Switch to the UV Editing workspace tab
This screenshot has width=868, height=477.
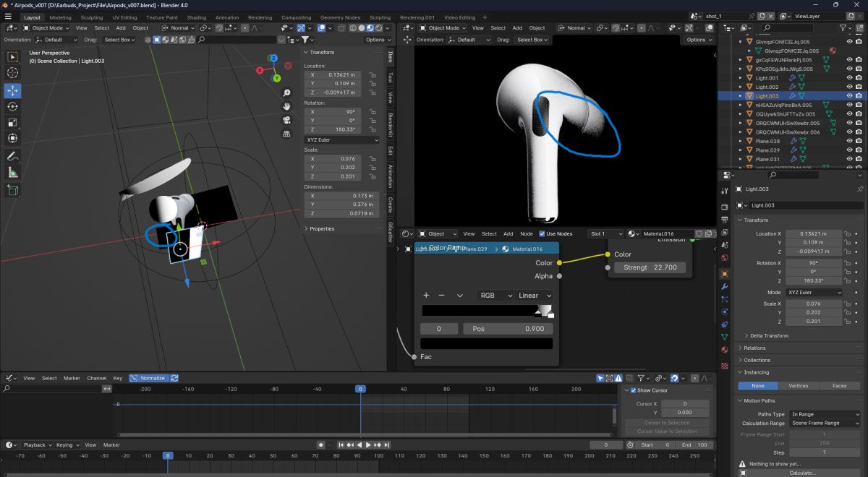coord(124,17)
